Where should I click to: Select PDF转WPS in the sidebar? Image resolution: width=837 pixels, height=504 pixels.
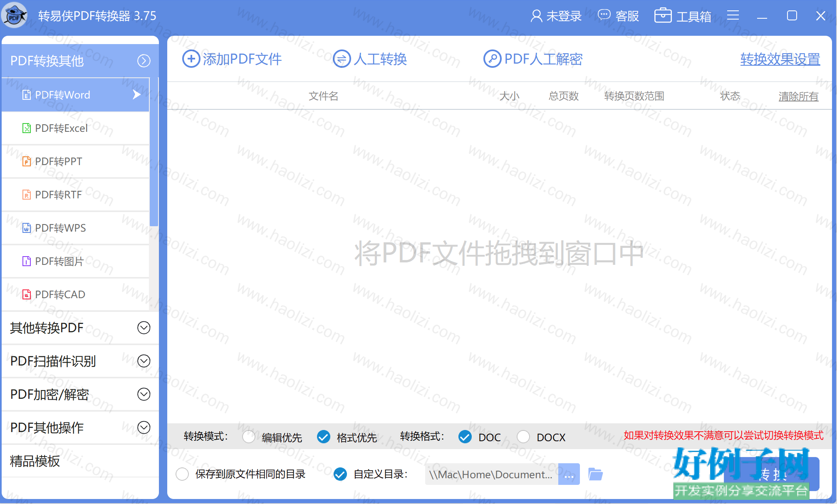[76, 228]
